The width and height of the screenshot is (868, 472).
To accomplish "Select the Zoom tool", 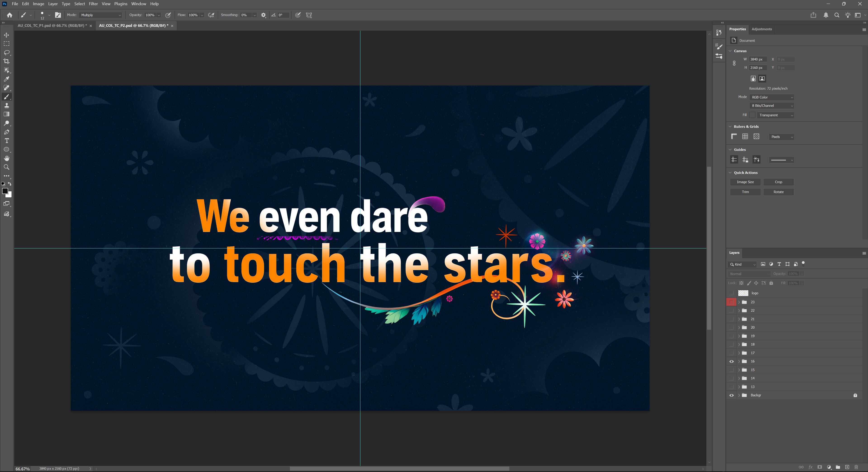I will pos(6,167).
